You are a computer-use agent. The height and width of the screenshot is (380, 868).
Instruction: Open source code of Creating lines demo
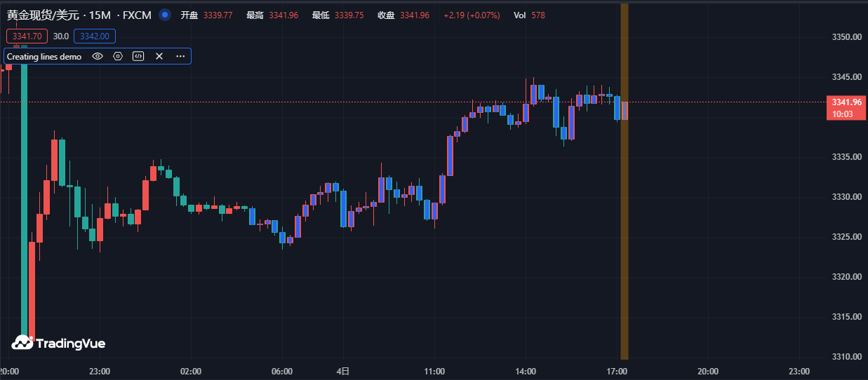(138, 56)
